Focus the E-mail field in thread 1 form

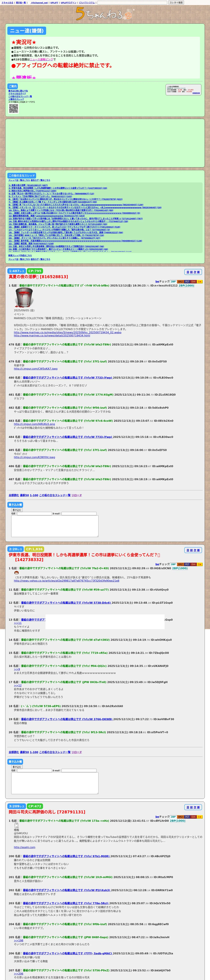79,514
